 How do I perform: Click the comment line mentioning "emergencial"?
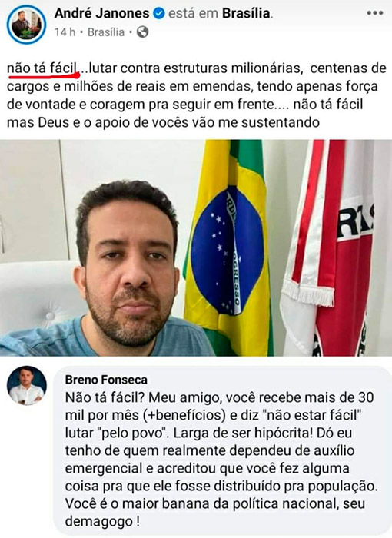click(x=208, y=468)
